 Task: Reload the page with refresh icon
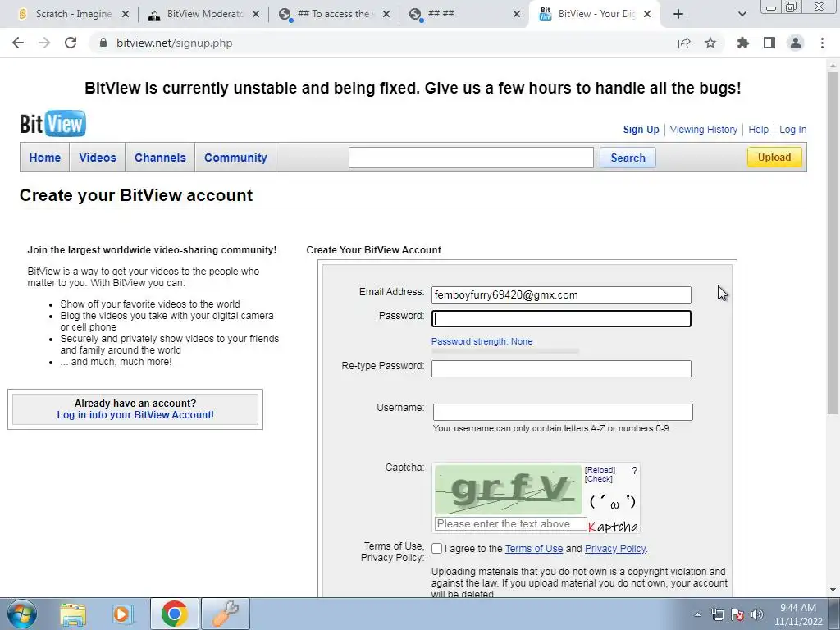[71, 43]
